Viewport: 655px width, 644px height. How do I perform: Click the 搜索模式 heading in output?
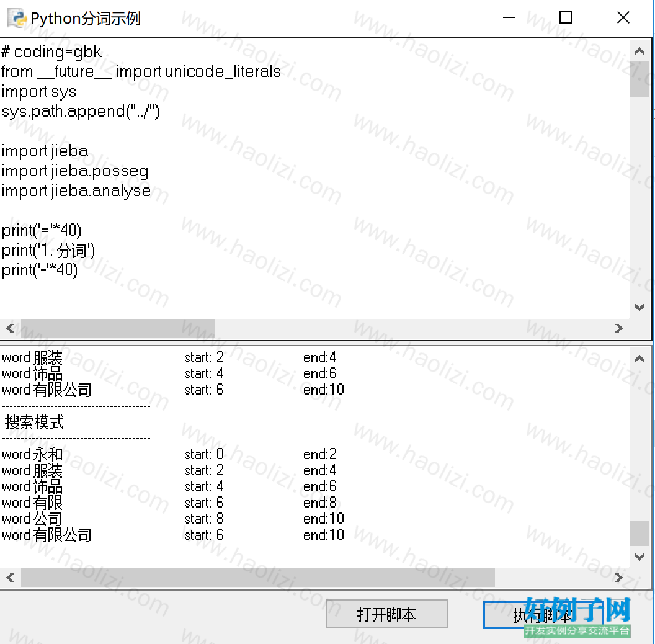(x=34, y=423)
